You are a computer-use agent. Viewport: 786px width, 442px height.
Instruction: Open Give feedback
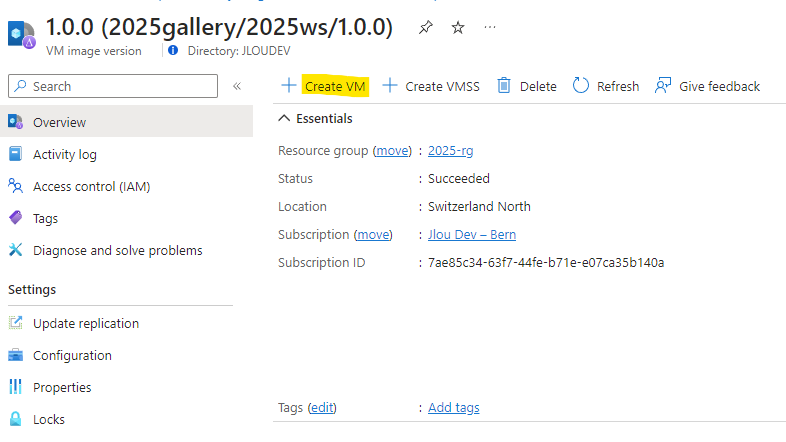(719, 86)
